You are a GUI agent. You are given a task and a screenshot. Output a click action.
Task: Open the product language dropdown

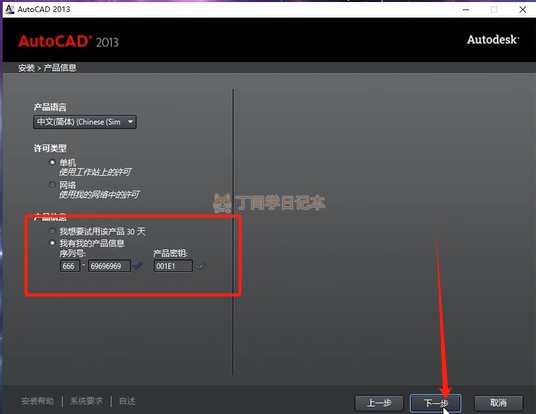pyautogui.click(x=85, y=122)
